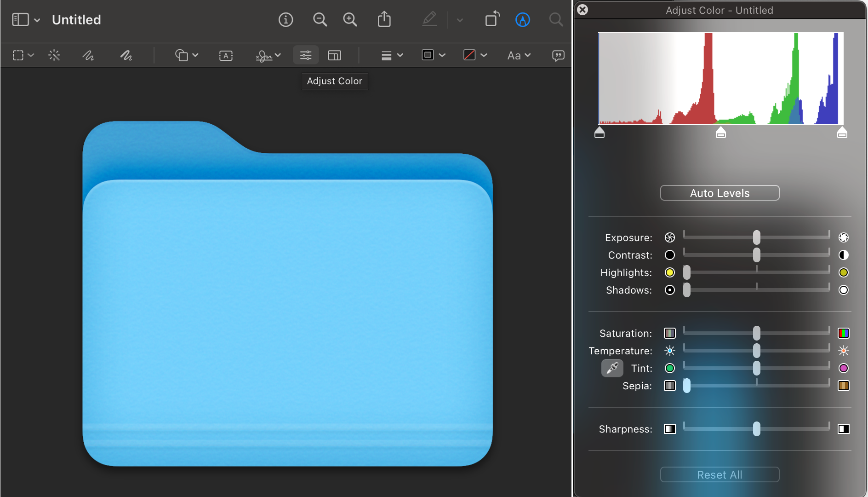Click the magenta tint circle icon
This screenshot has width=868, height=497.
(x=844, y=368)
